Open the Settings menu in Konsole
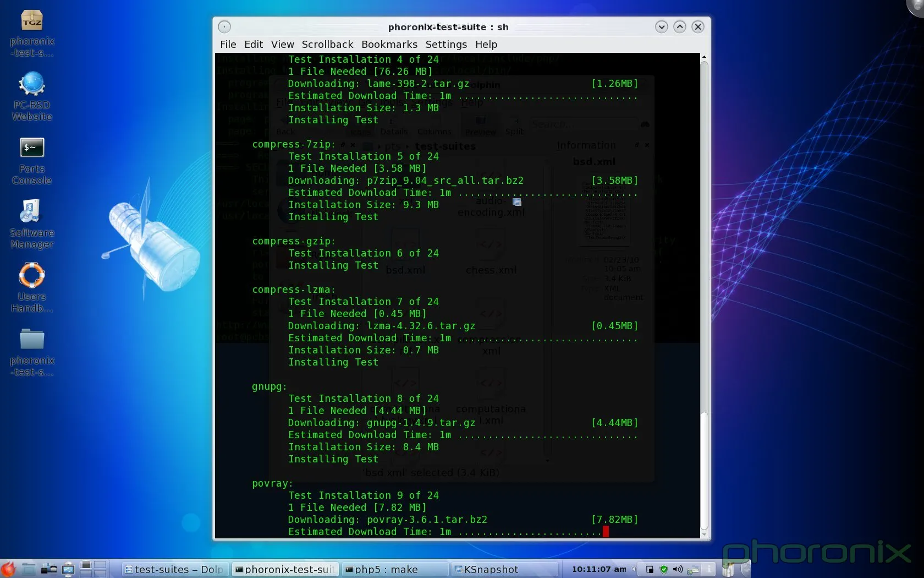The height and width of the screenshot is (578, 924). click(x=446, y=44)
